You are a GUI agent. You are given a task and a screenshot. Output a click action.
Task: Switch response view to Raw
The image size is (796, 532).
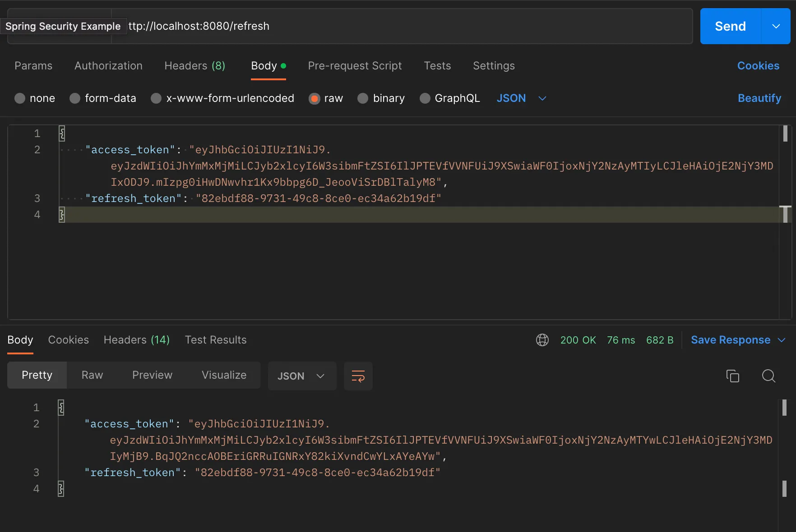point(92,375)
